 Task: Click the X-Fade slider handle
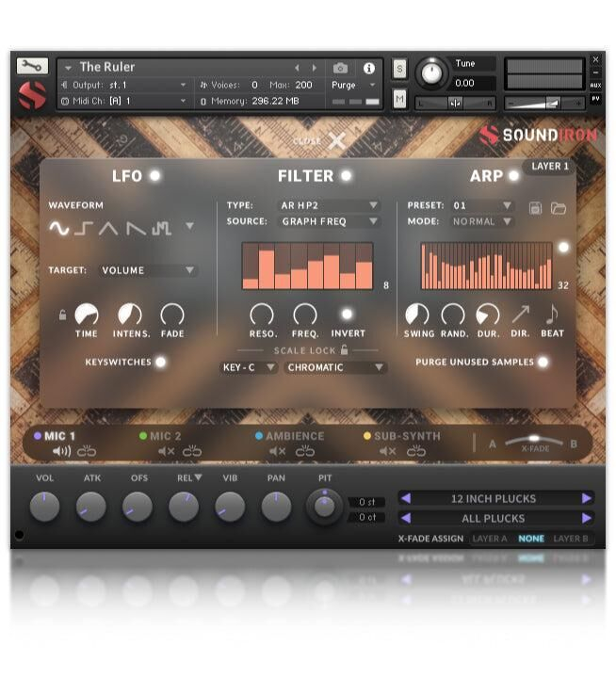pos(533,438)
